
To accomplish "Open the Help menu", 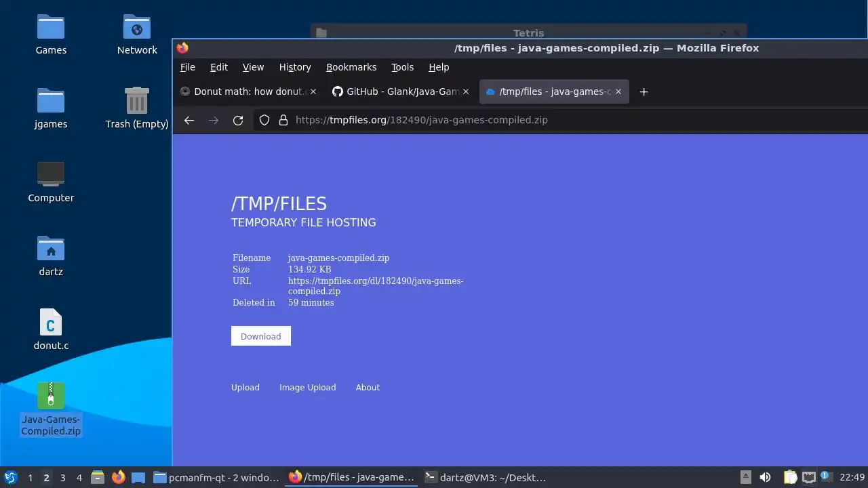I will tap(439, 67).
